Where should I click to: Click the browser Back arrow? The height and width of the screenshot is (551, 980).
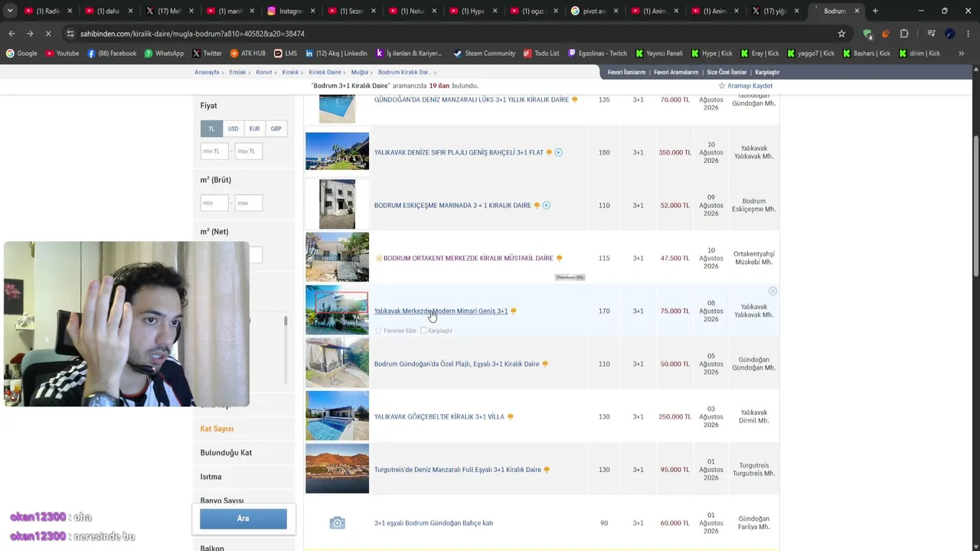11,34
